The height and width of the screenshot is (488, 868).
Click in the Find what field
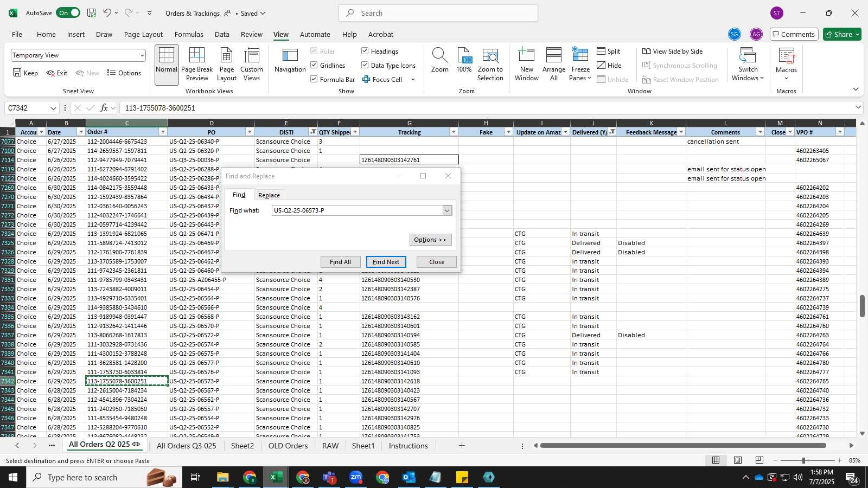358,210
